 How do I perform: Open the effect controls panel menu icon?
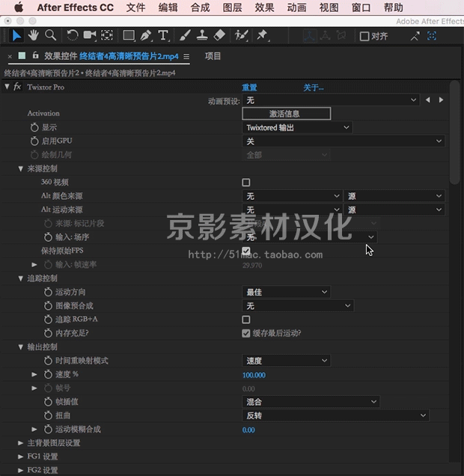pos(186,56)
